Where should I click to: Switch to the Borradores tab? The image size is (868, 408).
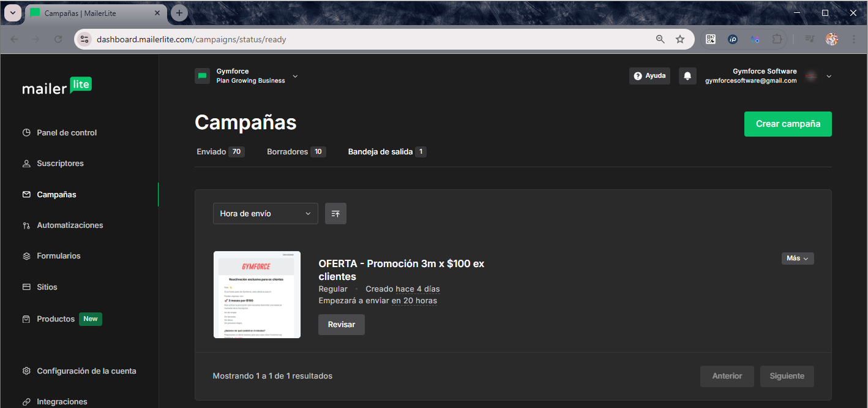click(x=288, y=152)
